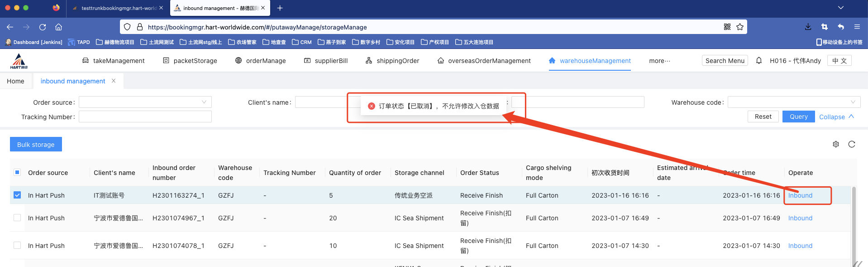
Task: Open the orderManage menu
Action: point(261,61)
